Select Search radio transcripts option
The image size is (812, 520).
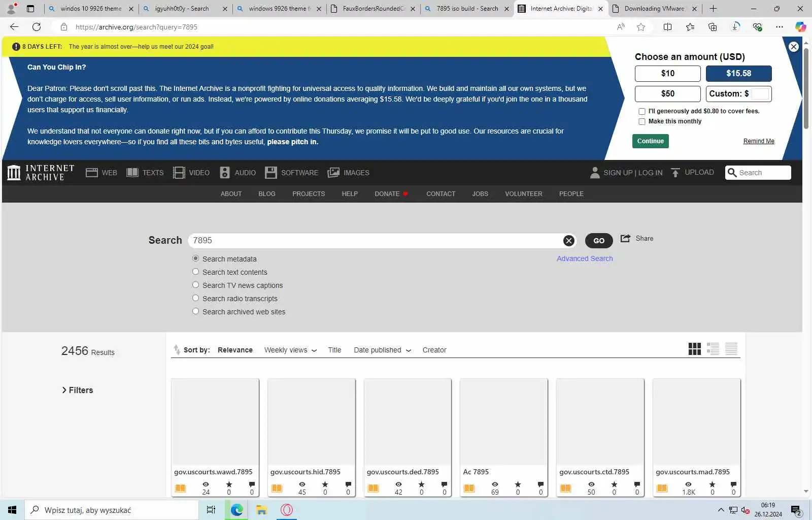coord(195,298)
